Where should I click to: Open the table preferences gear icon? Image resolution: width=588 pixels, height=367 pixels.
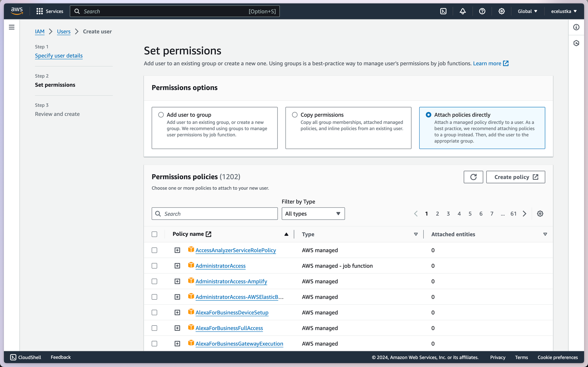pyautogui.click(x=540, y=214)
